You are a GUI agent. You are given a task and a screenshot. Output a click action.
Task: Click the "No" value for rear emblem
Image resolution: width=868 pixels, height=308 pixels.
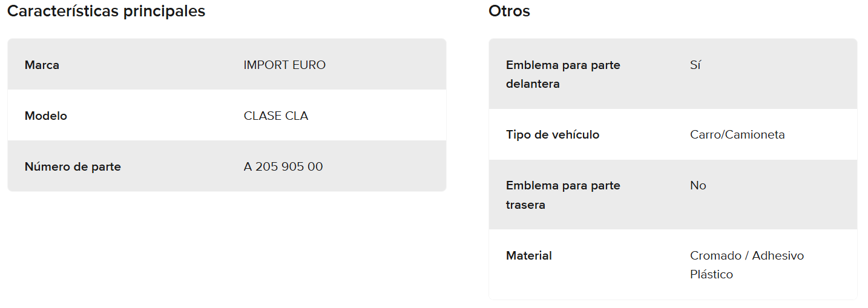click(698, 185)
